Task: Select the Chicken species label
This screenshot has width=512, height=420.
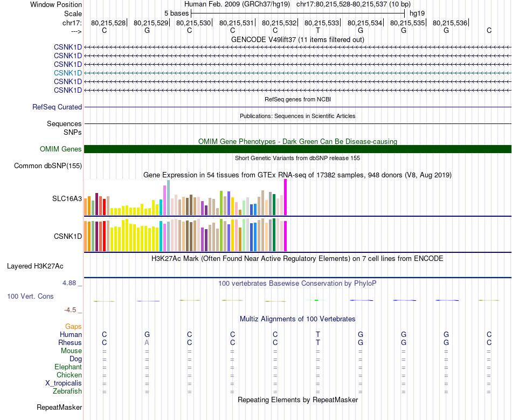Action: click(x=69, y=375)
